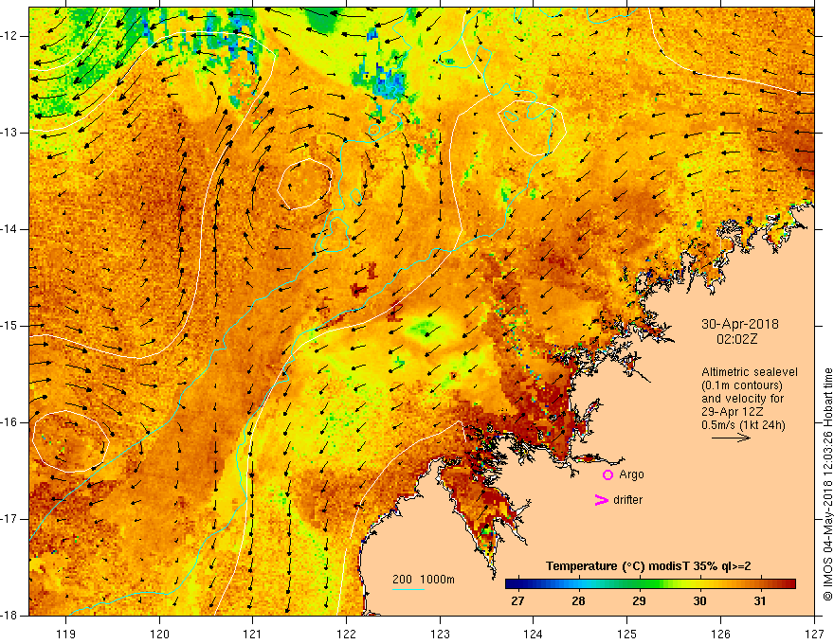Click the '0.5m/s (1kt 24h)' label

click(x=743, y=425)
